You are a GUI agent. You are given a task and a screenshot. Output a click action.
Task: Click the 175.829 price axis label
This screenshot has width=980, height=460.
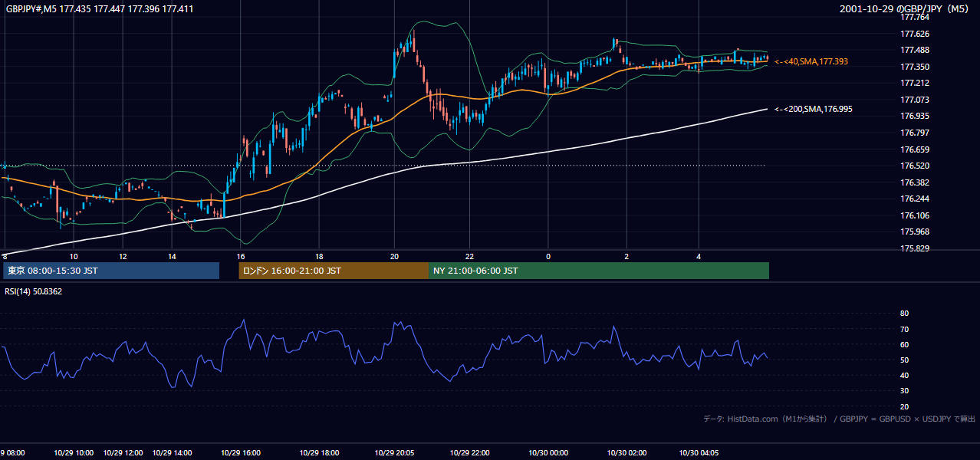914,248
